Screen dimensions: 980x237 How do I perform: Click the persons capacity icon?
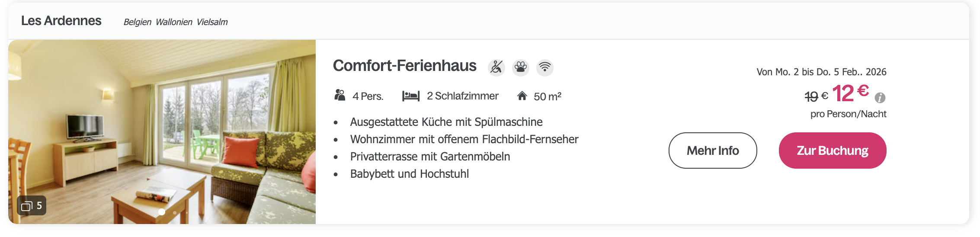point(340,96)
